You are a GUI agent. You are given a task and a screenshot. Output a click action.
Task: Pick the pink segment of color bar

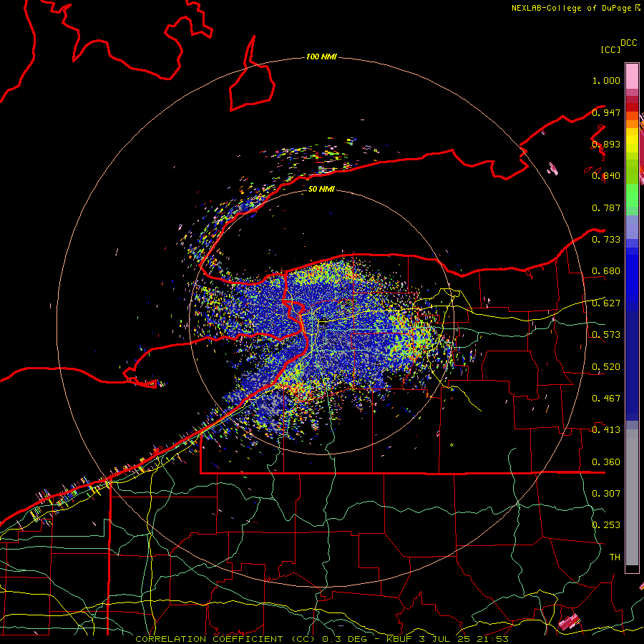click(632, 76)
